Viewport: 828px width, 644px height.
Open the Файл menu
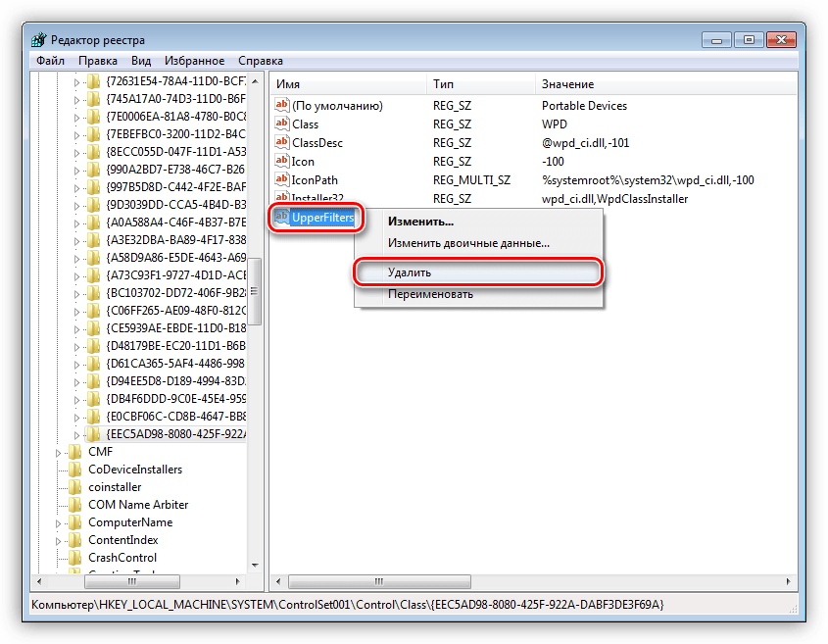tap(50, 61)
